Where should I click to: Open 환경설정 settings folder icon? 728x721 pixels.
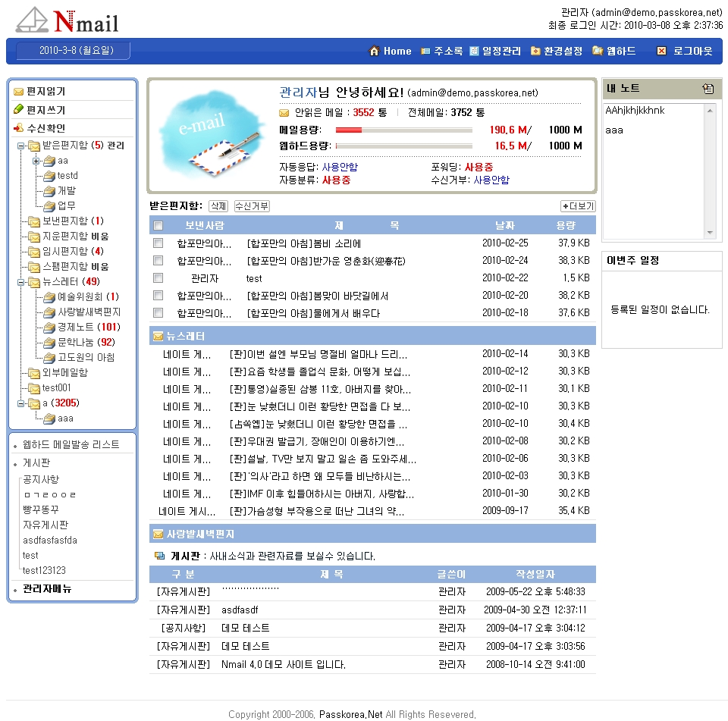(535, 52)
